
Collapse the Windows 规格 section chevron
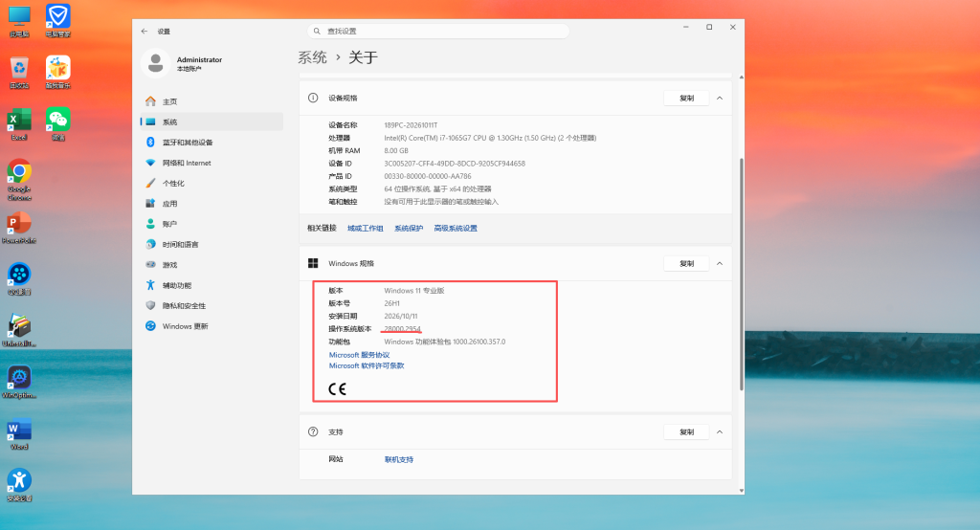pyautogui.click(x=720, y=264)
